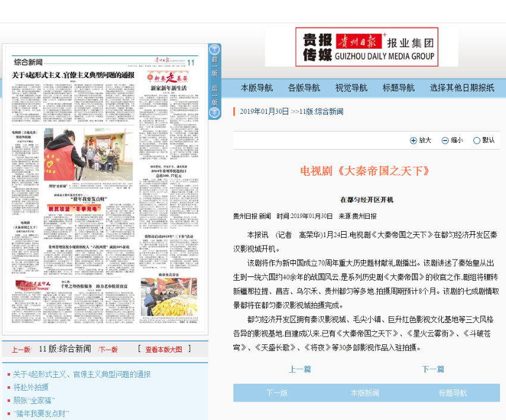
Task: Click 来源:贵州日报 source text
Action: coord(358,216)
